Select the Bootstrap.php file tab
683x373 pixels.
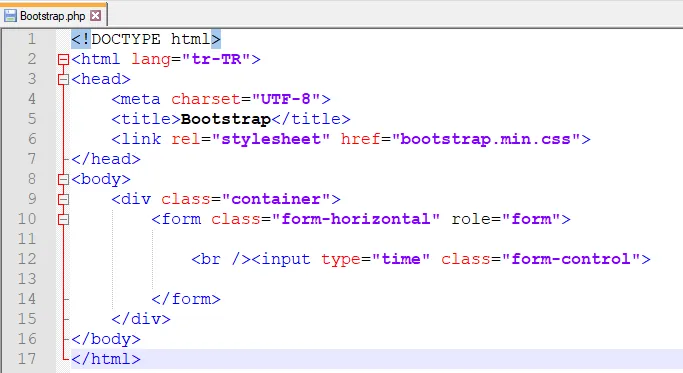pyautogui.click(x=53, y=16)
